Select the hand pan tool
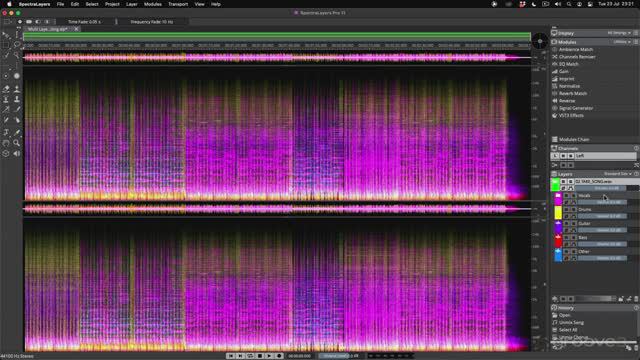The image size is (640, 360). point(6,143)
